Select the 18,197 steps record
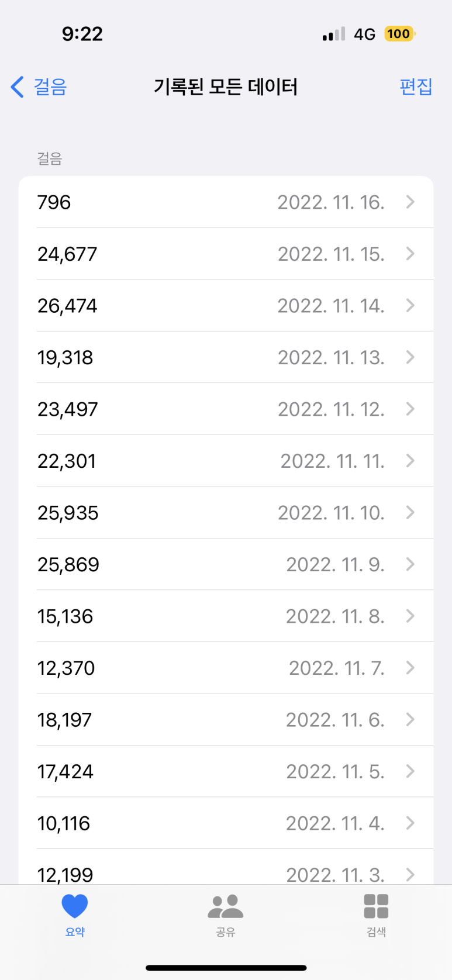This screenshot has width=452, height=980. (x=226, y=720)
